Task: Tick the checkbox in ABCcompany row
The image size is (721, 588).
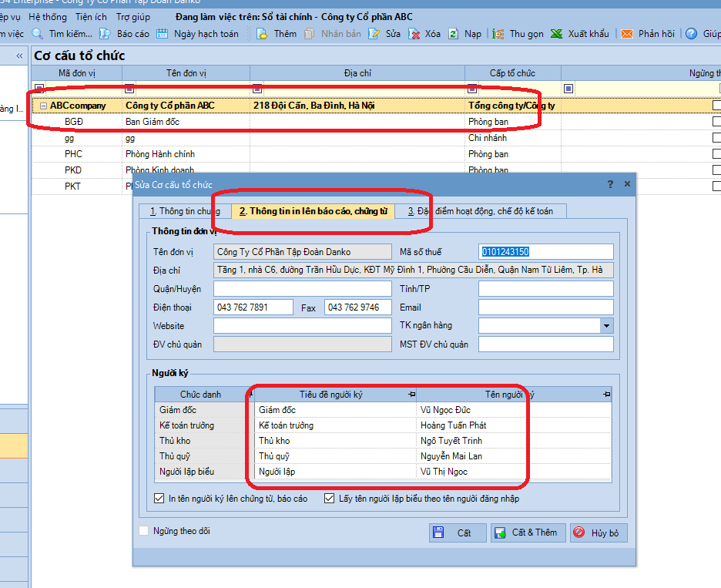Action: click(716, 106)
